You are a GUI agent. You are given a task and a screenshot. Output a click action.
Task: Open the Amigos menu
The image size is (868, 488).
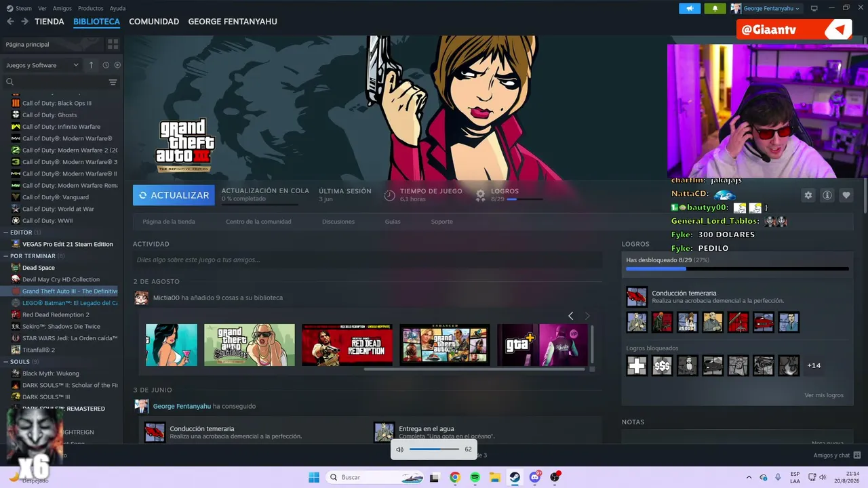point(62,8)
